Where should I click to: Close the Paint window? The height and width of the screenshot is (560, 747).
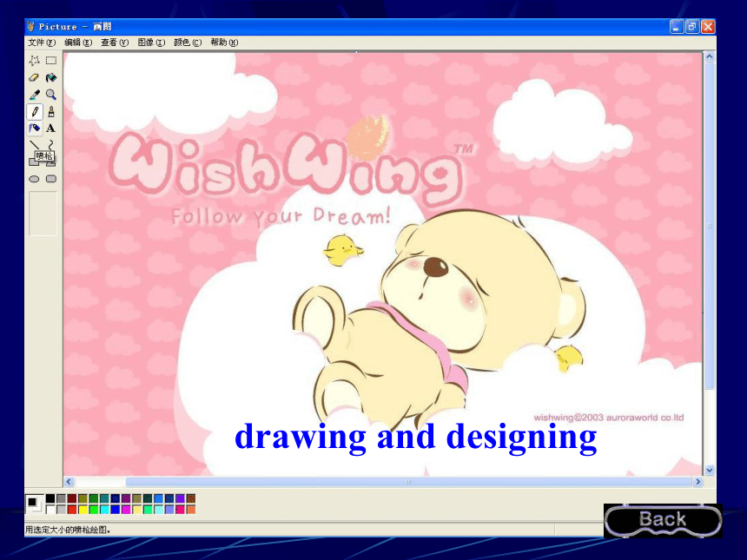pos(708,27)
